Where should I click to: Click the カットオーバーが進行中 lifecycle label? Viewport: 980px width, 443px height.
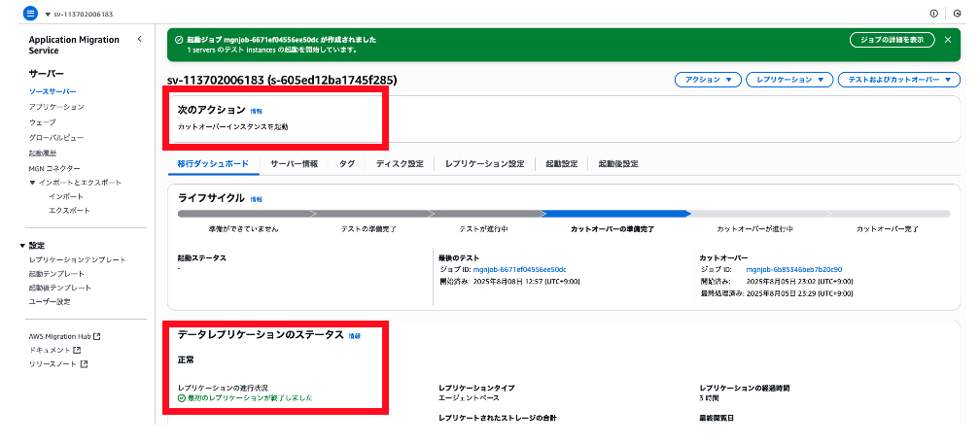(x=755, y=229)
